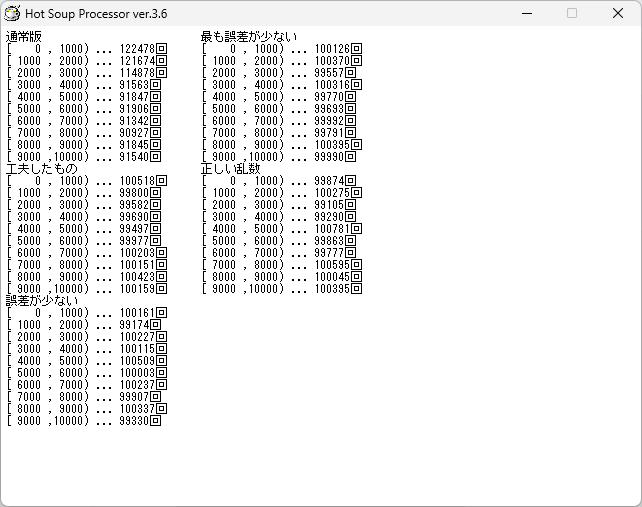Viewport: 642px width, 507px height.
Task: Click the window title 'Hot Soup Processor ver.3.6'
Action: pos(96,14)
